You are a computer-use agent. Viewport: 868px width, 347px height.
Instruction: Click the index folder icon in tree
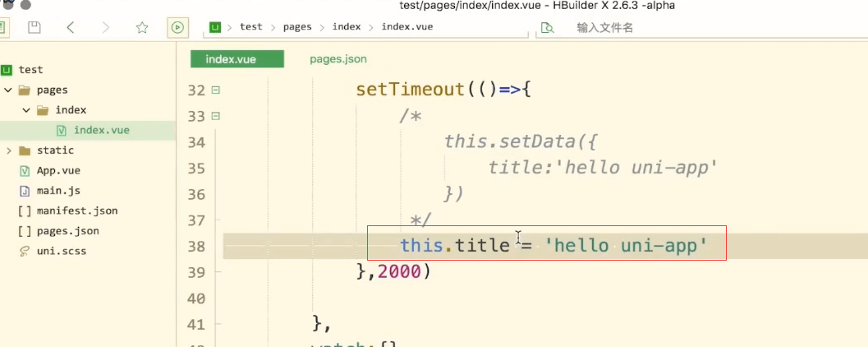point(44,110)
